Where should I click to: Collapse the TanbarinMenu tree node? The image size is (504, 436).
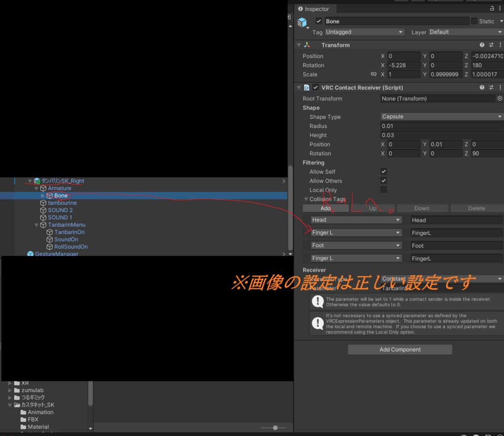coord(36,225)
